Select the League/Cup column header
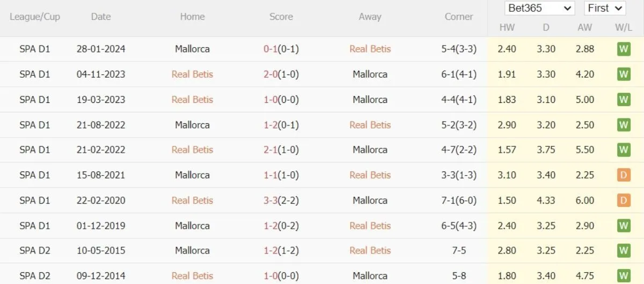The image size is (644, 284). 35,17
